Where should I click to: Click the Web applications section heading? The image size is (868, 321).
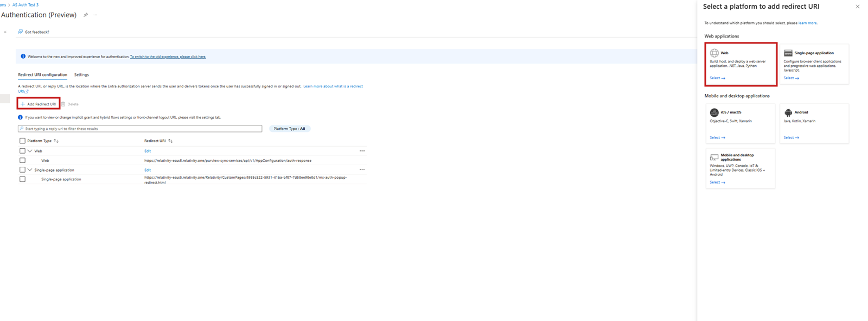[722, 36]
